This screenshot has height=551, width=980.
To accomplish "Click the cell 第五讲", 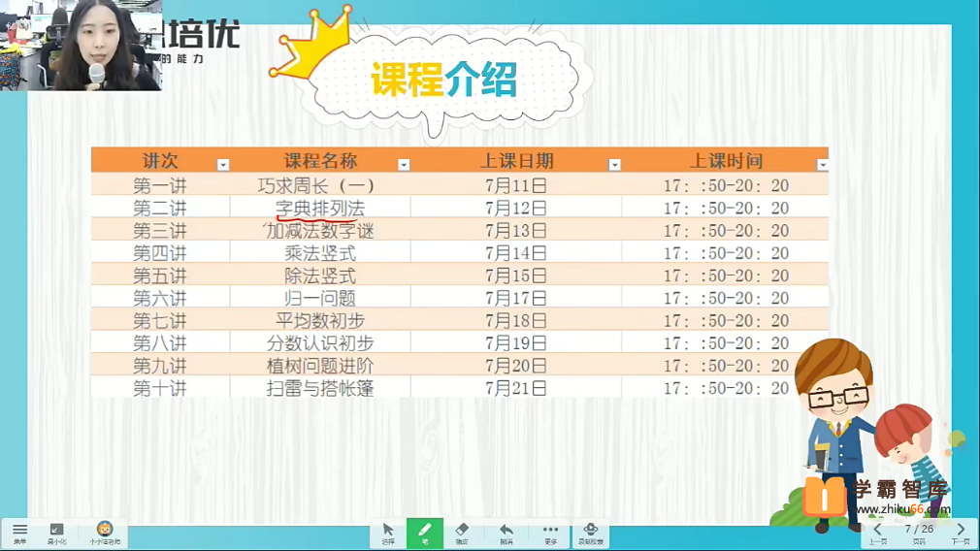I will (x=160, y=275).
